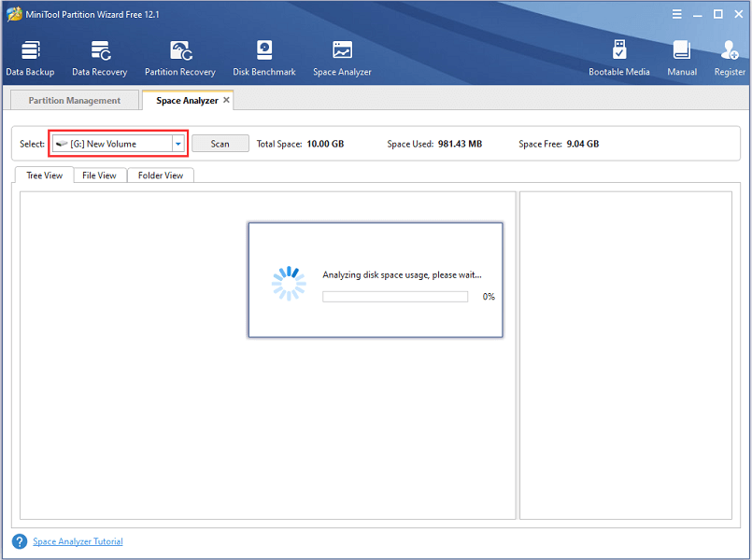This screenshot has width=752, height=560.
Task: Click the analysis progress bar
Action: click(394, 296)
